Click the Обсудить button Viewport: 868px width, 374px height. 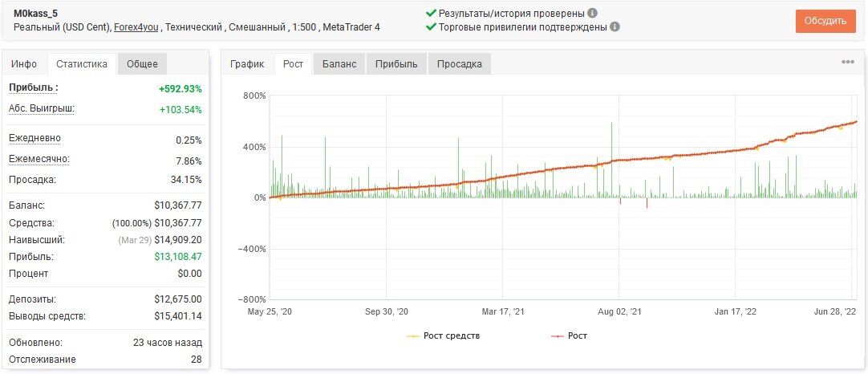825,21
